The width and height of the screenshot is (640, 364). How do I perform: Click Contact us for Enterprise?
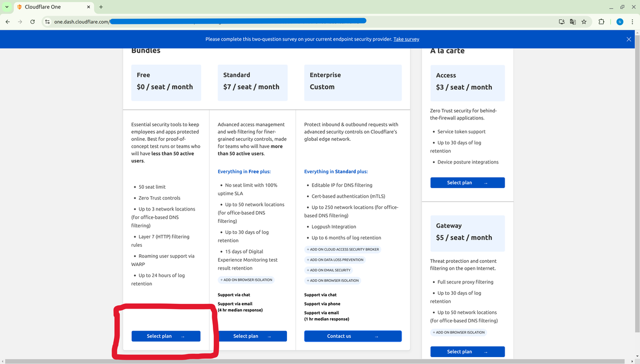(353, 336)
